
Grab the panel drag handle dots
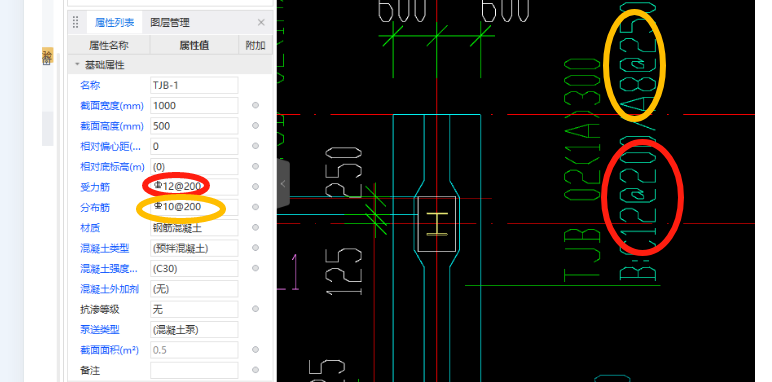[75, 23]
